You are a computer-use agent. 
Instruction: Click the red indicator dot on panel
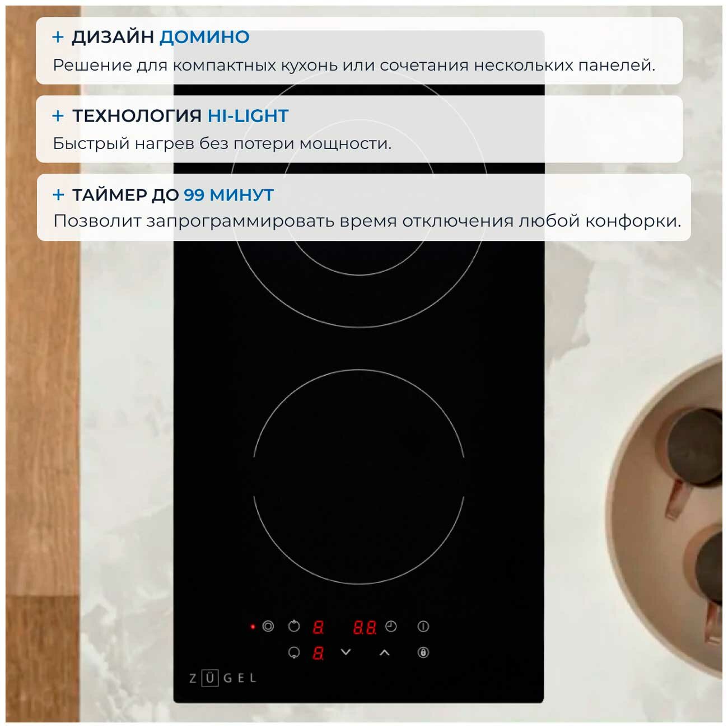click(253, 627)
